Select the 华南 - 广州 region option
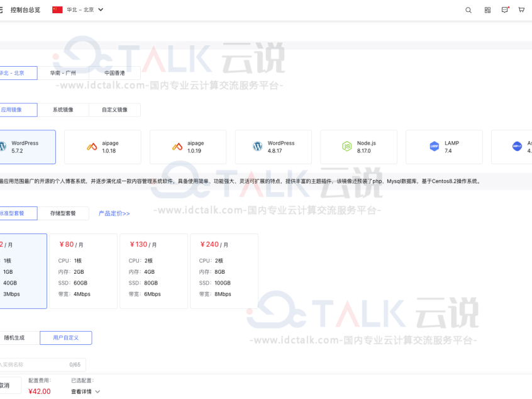Image resolution: width=532 pixels, height=399 pixels. point(63,73)
